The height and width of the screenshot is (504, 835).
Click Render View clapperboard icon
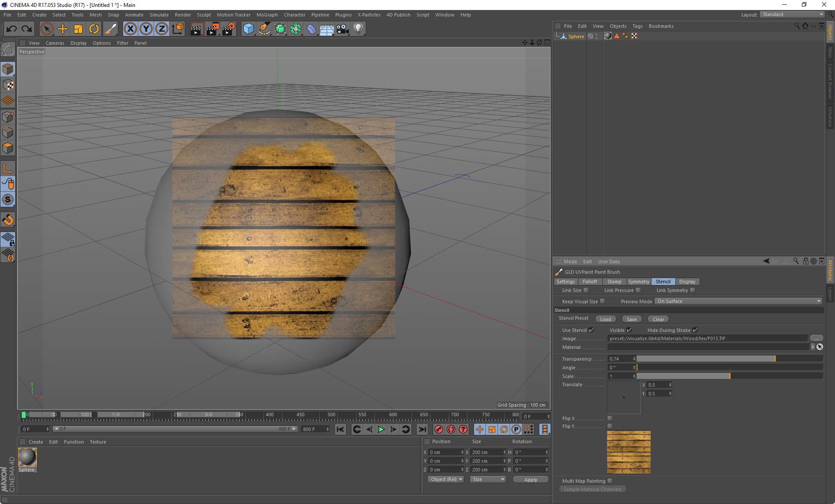click(x=197, y=29)
